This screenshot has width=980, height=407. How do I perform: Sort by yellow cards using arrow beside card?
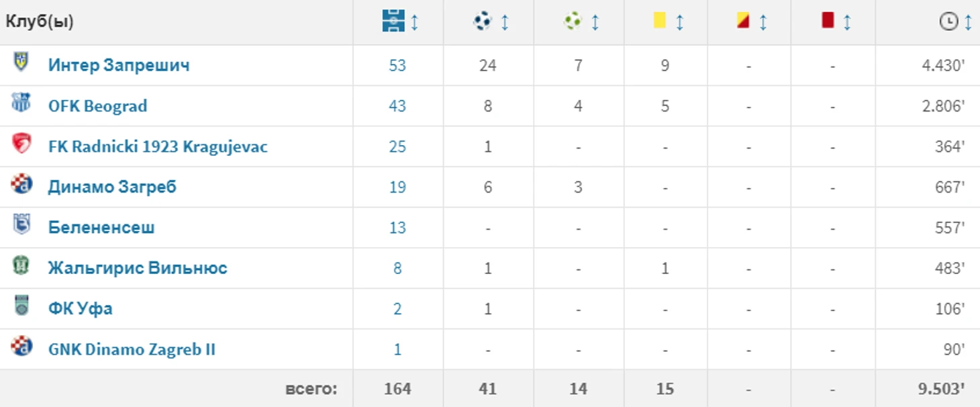[x=679, y=22]
